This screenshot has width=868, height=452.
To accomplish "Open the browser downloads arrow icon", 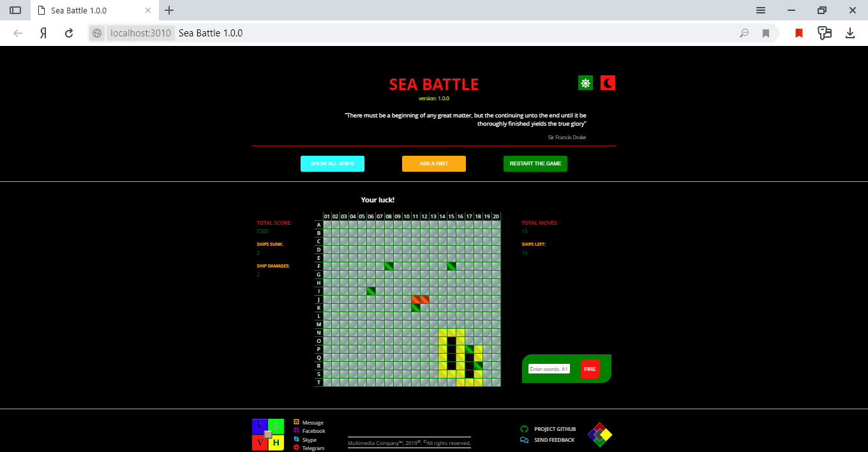I will point(850,33).
